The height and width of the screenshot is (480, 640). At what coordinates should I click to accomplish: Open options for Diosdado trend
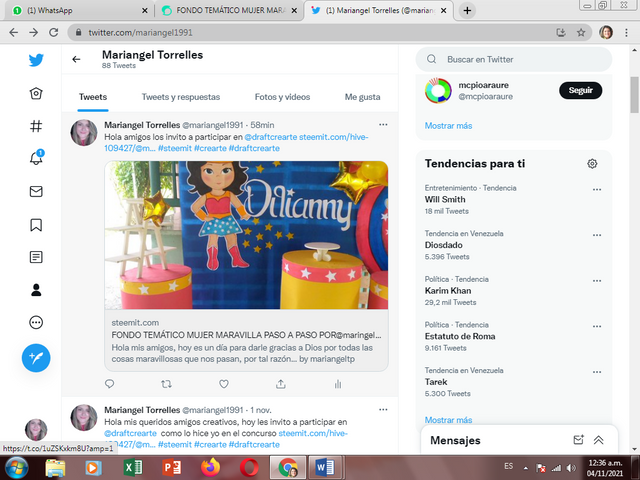tap(597, 235)
